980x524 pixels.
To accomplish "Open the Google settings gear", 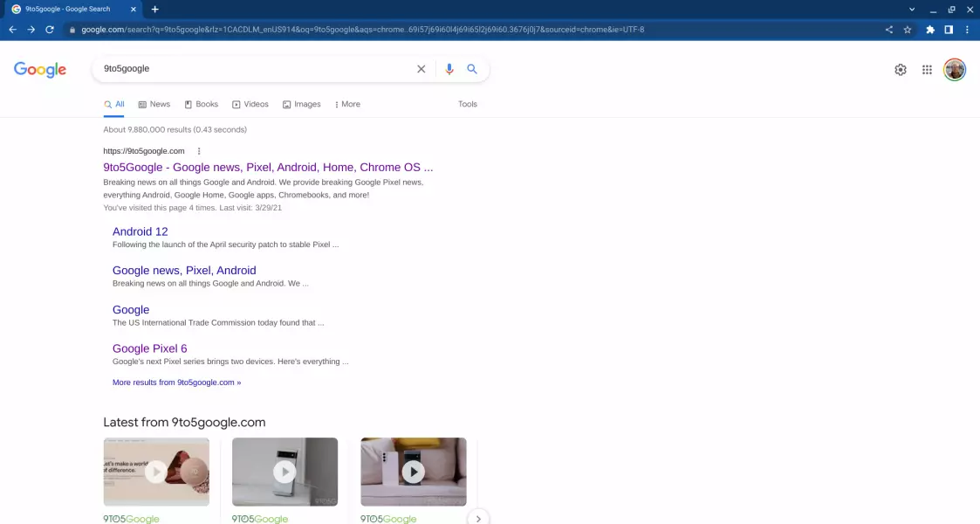I will coord(901,70).
